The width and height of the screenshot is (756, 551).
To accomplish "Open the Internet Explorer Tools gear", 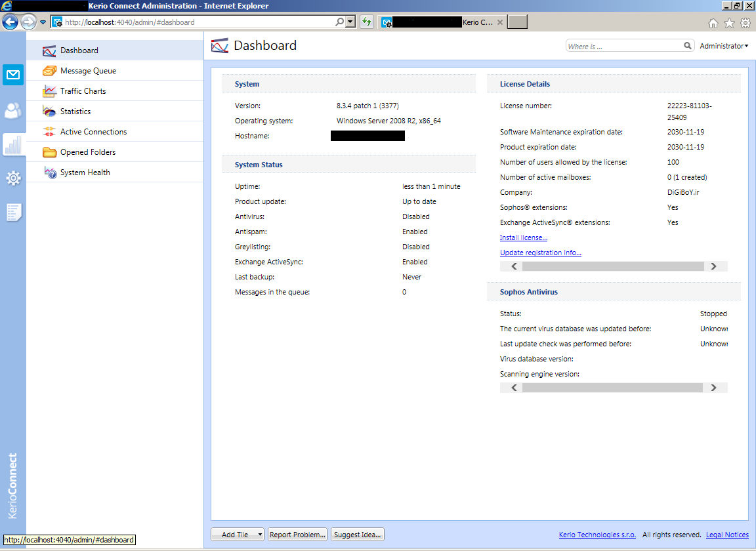I will [x=745, y=23].
